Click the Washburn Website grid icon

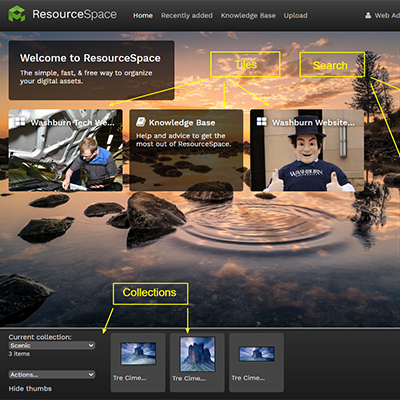point(261,121)
